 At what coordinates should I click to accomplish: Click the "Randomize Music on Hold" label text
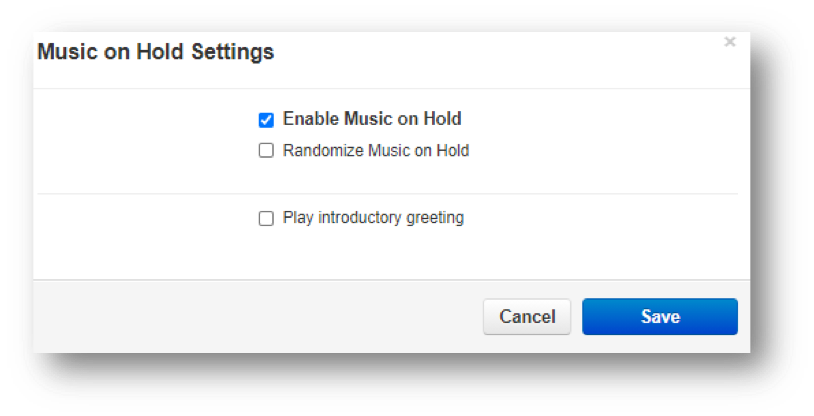point(376,151)
